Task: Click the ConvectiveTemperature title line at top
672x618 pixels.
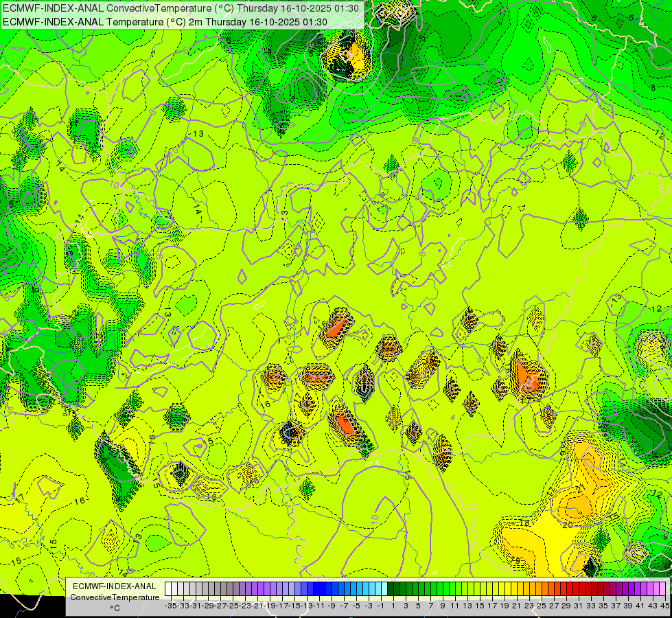Action: pos(181,8)
